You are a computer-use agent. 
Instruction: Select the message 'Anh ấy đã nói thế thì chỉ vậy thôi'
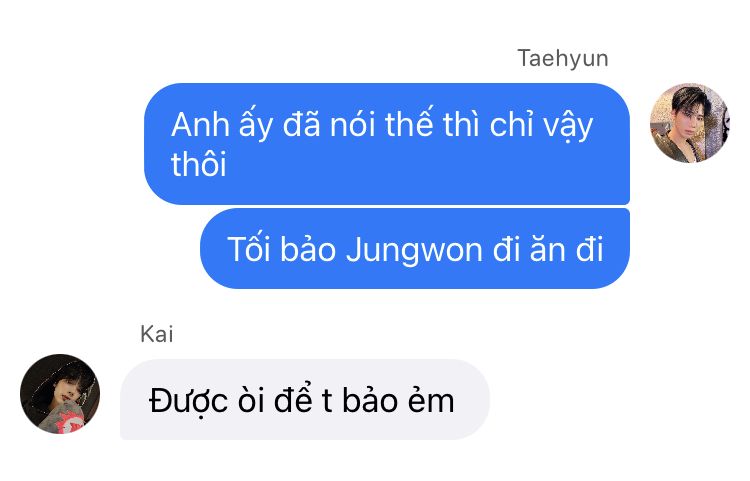[386, 144]
